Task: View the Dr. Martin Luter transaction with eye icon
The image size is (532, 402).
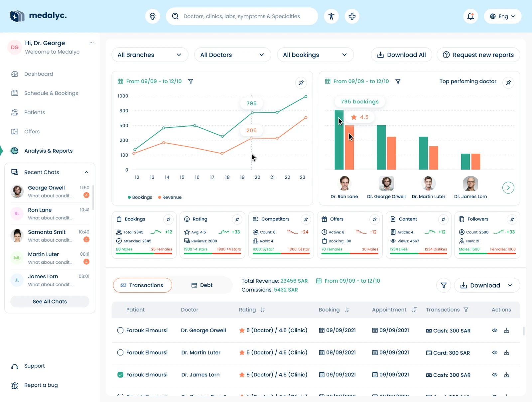Action: point(495,353)
